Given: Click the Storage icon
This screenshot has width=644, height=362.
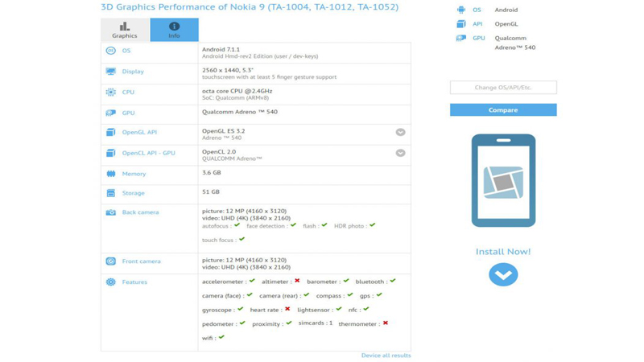Looking at the screenshot, I should tap(110, 193).
